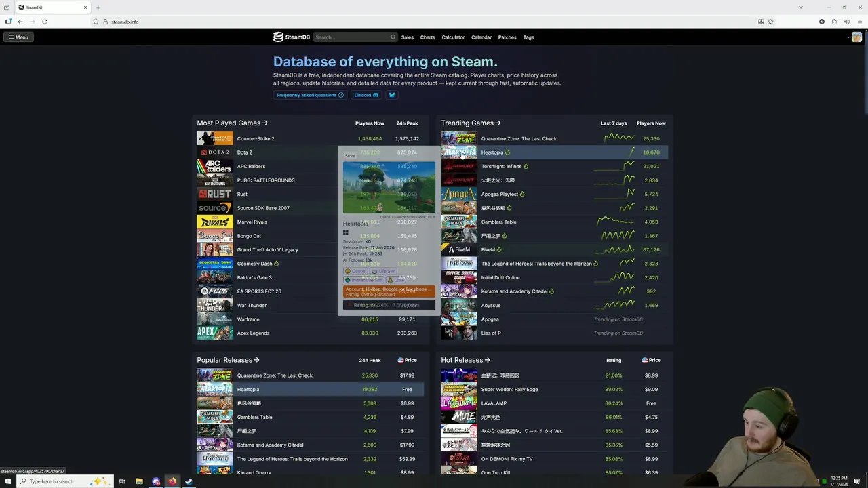868x488 pixels.
Task: Open the Tags page
Action: pos(528,37)
